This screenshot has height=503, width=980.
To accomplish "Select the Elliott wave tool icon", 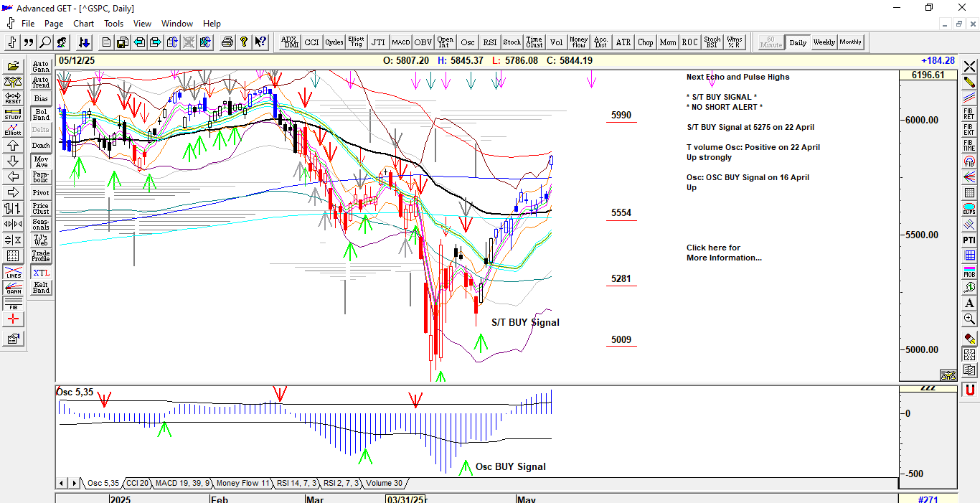I will click(13, 130).
